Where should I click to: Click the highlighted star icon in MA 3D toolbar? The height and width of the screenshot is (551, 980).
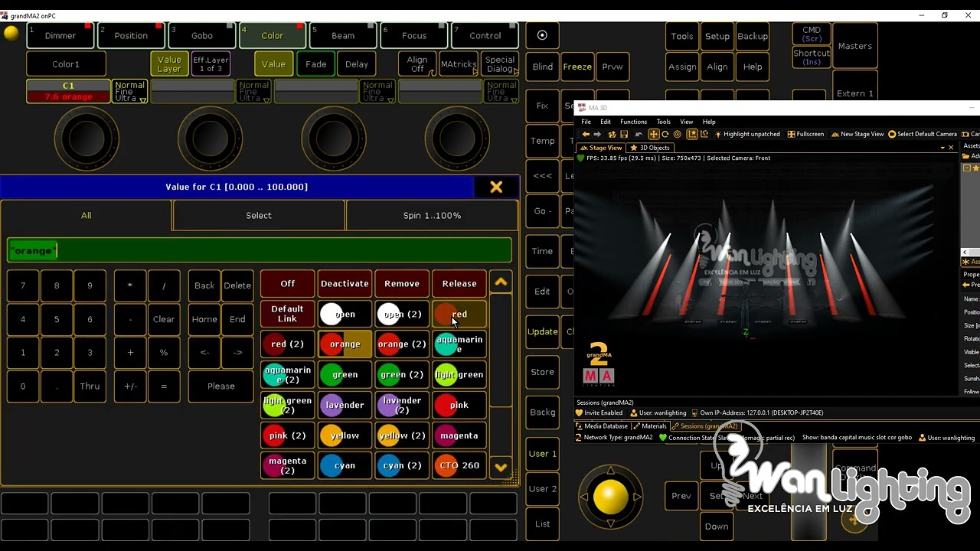pyautogui.click(x=692, y=134)
